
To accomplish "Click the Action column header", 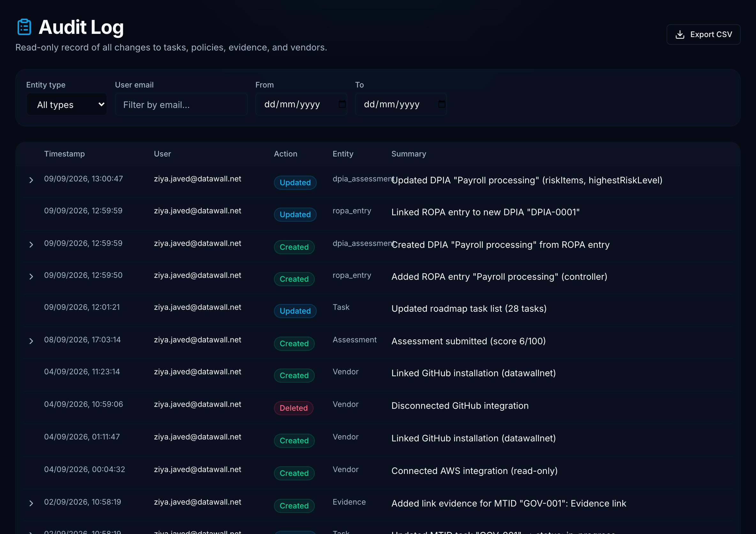I will tap(285, 154).
